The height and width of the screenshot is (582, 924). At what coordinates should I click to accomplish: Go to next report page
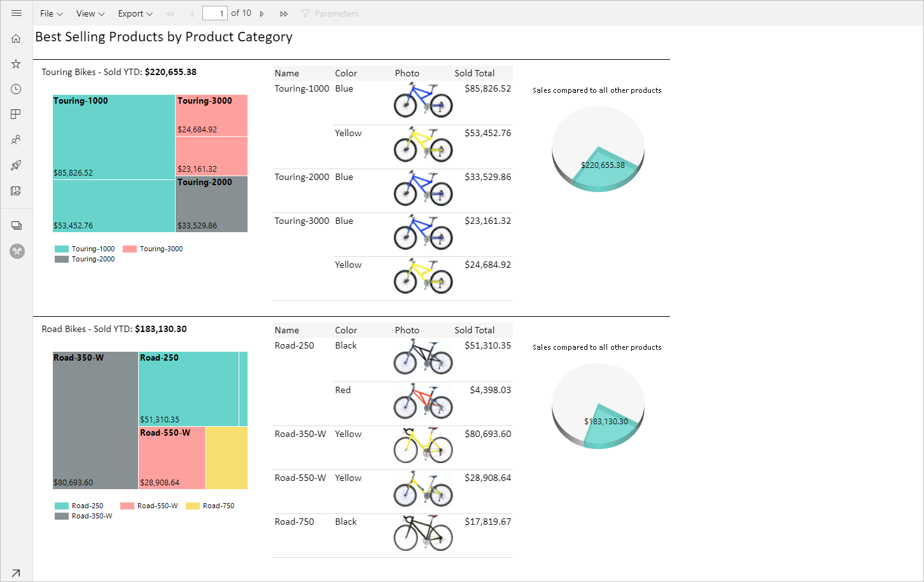[262, 13]
